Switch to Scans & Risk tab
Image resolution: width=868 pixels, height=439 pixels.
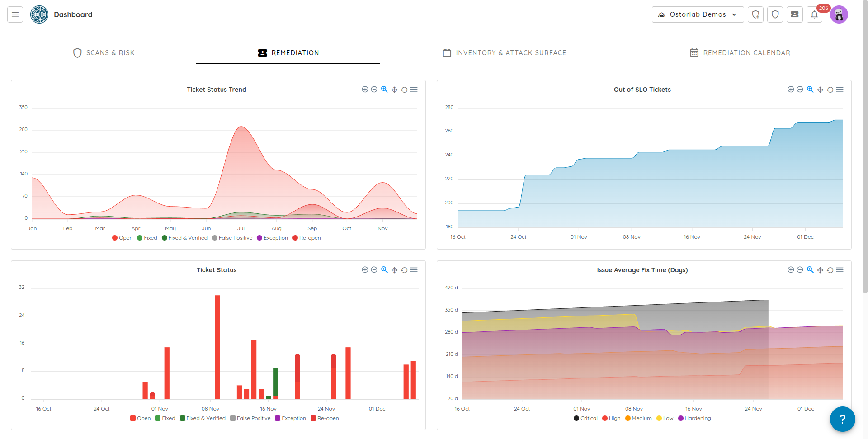[104, 53]
